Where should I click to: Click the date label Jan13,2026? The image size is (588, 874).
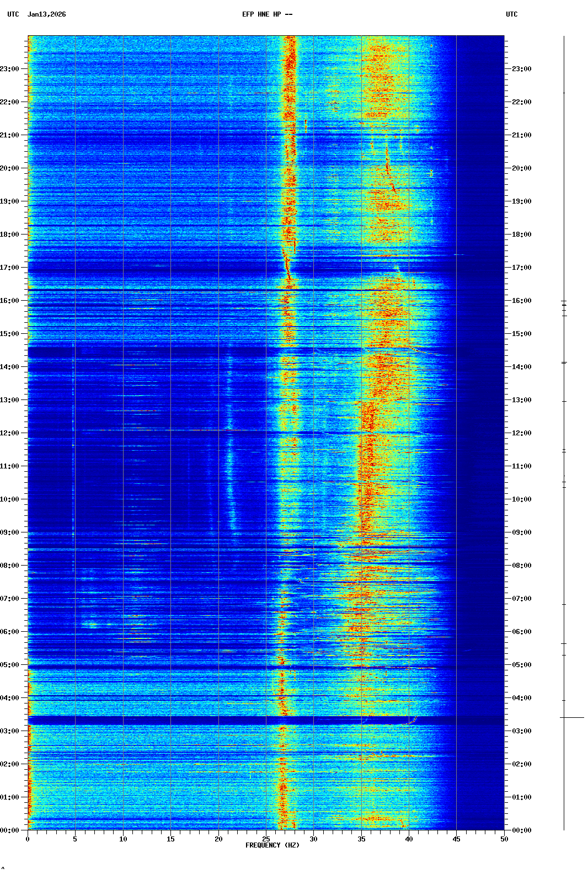click(46, 14)
